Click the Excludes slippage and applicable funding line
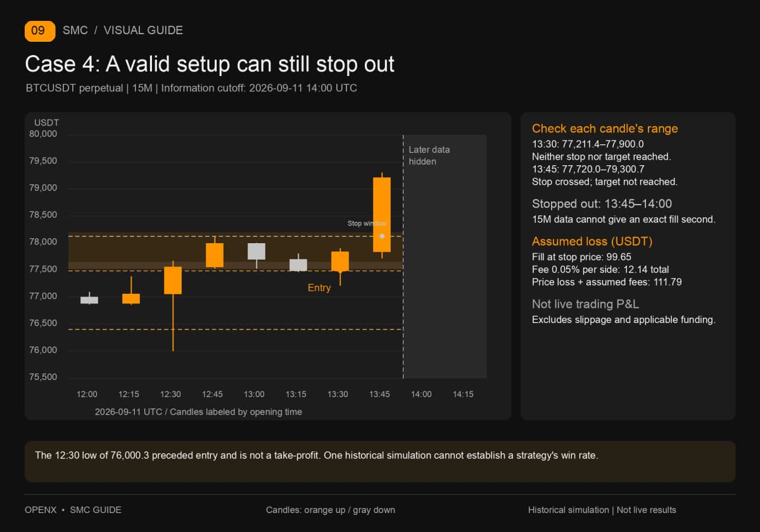Screen dimensions: 760x532 pos(624,320)
